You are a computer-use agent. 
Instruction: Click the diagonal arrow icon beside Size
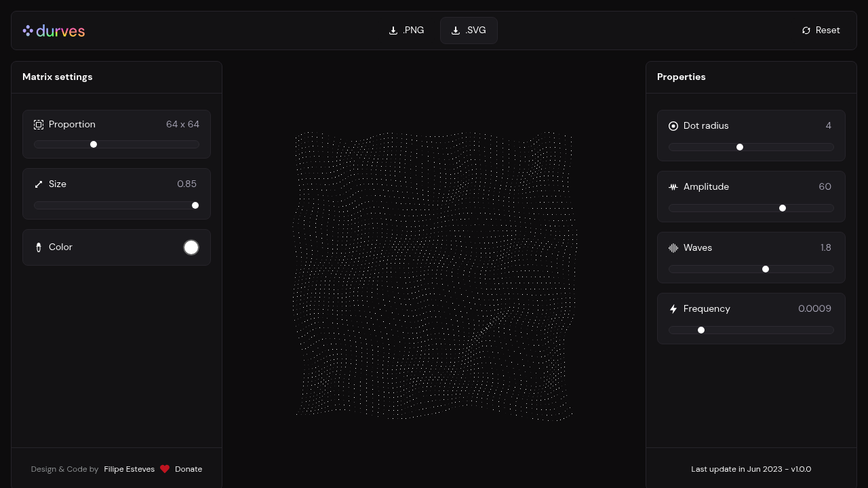(x=39, y=184)
